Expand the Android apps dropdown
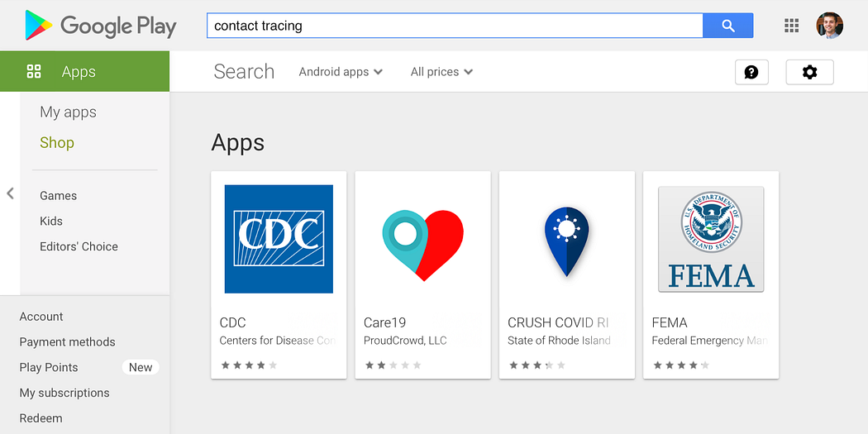The image size is (868, 434). click(x=341, y=72)
